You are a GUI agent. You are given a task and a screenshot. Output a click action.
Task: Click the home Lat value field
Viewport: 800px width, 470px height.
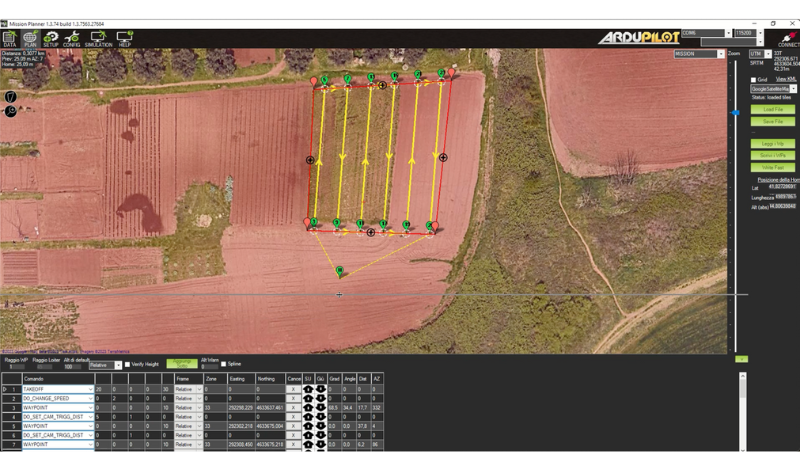[x=782, y=187]
